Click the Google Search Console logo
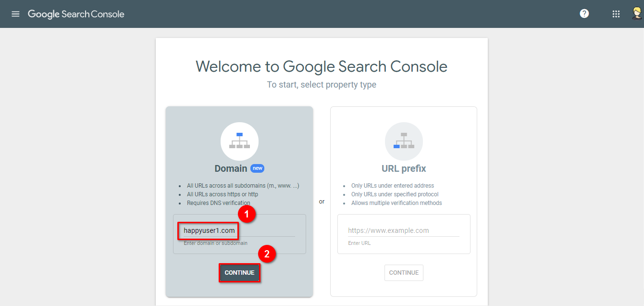This screenshot has height=306, width=644. tap(76, 14)
